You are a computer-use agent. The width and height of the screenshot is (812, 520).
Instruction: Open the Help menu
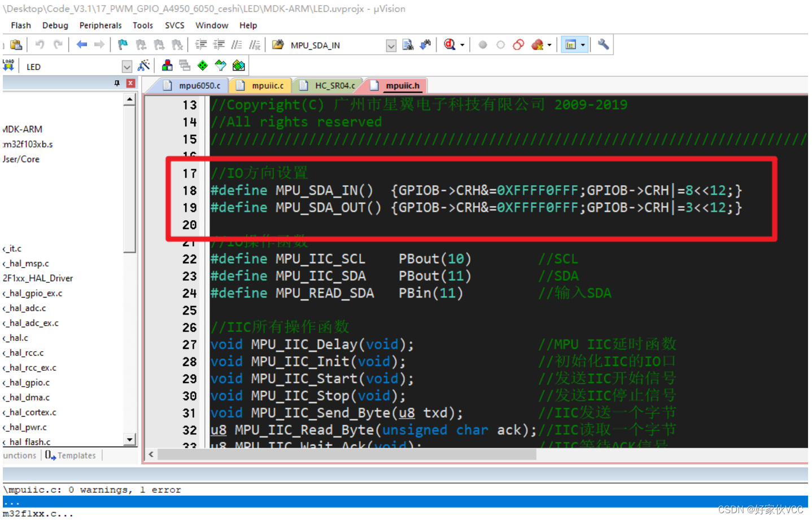pos(248,25)
